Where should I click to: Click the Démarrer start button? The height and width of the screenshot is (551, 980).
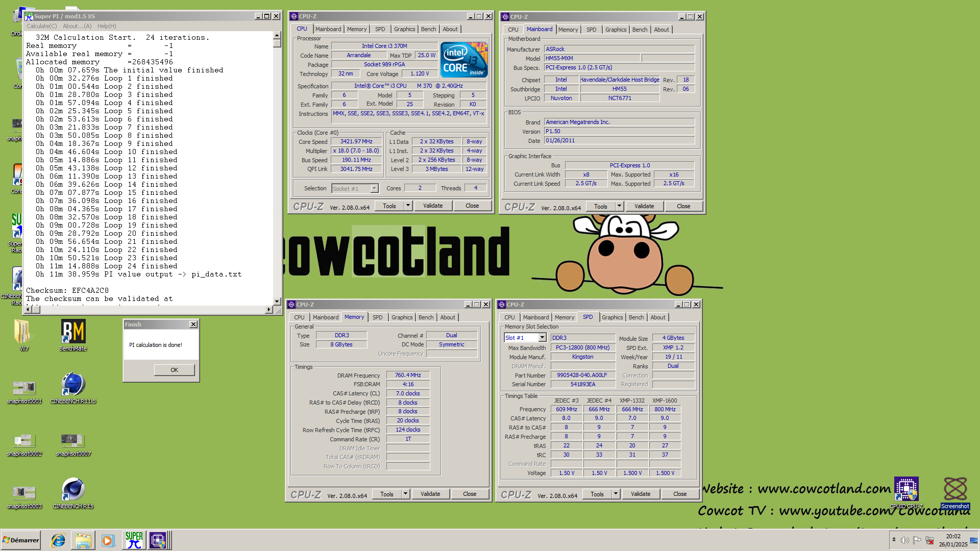pyautogui.click(x=20, y=540)
